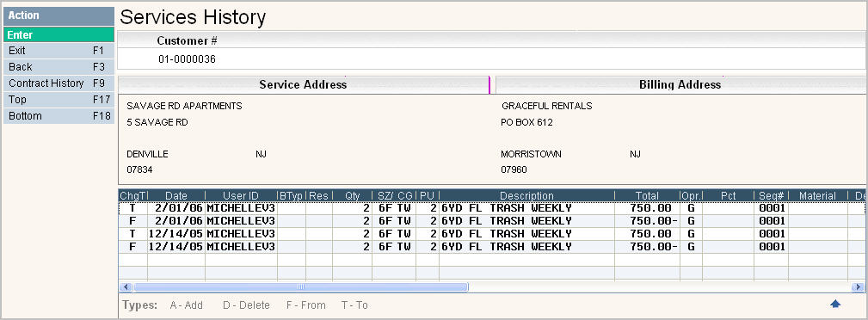The image size is (868, 320).
Task: Click Total 750.00 in the first row
Action: tap(650, 208)
